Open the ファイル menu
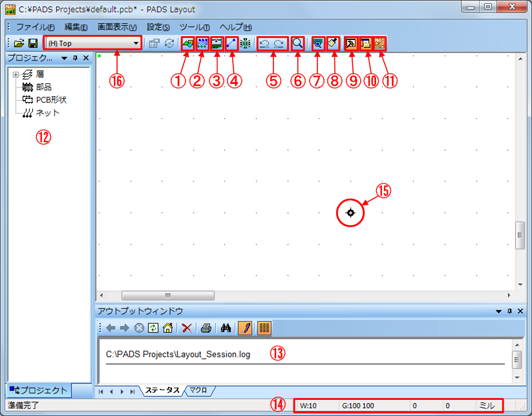The height and width of the screenshot is (416, 532). [36, 27]
